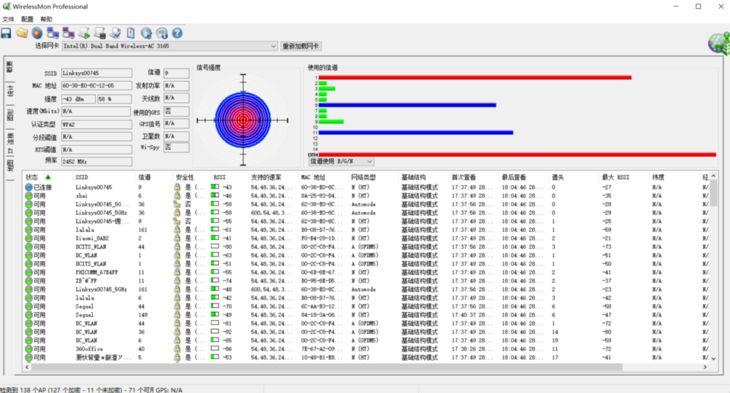Click the blue networked computers toolbar icon
Viewport: 730px width, 393px height.
[53, 33]
